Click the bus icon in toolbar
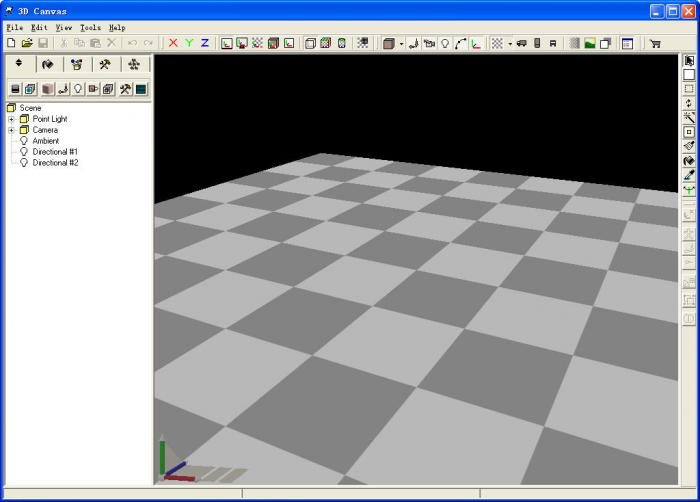Viewport: 700px width, 502px height. point(553,43)
